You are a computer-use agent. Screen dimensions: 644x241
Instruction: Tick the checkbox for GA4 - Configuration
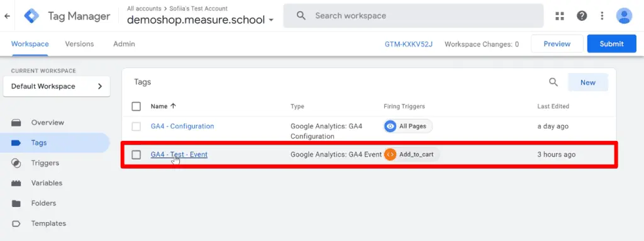(x=136, y=126)
